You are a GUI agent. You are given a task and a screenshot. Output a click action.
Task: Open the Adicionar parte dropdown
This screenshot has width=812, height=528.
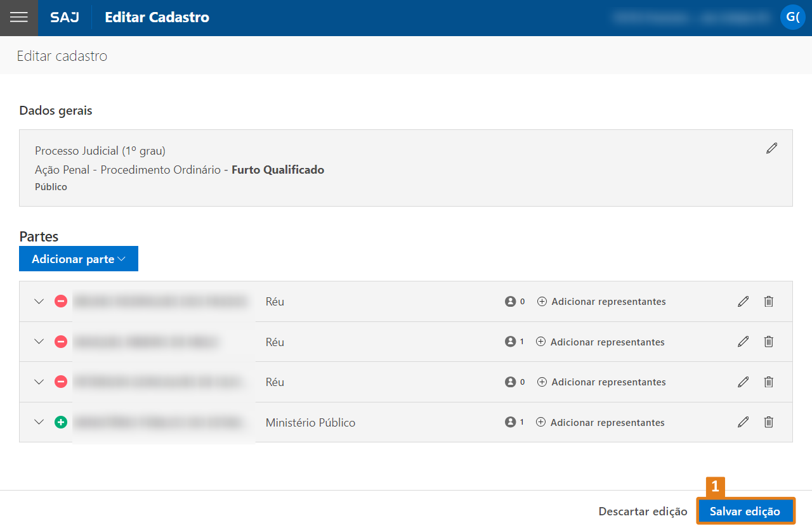[79, 259]
